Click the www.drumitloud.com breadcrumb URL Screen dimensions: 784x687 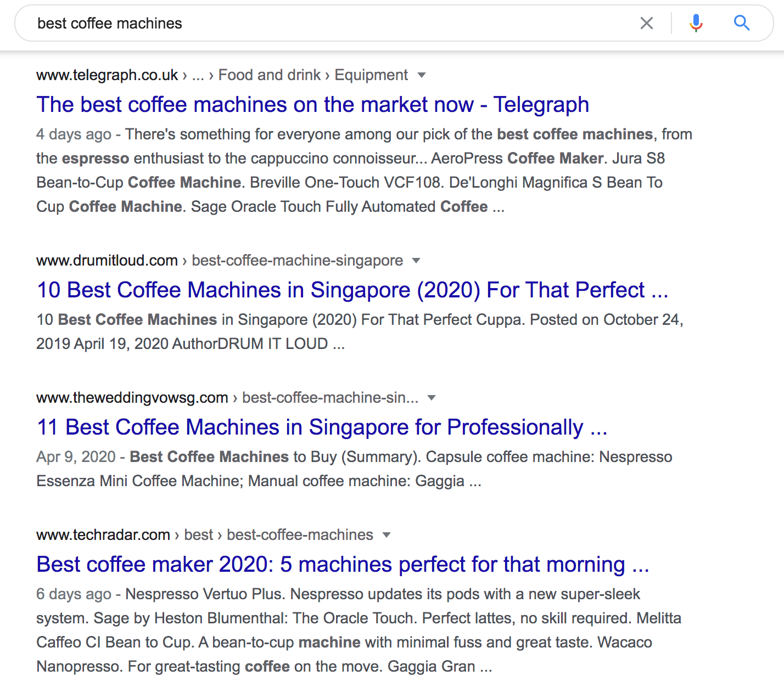(107, 261)
